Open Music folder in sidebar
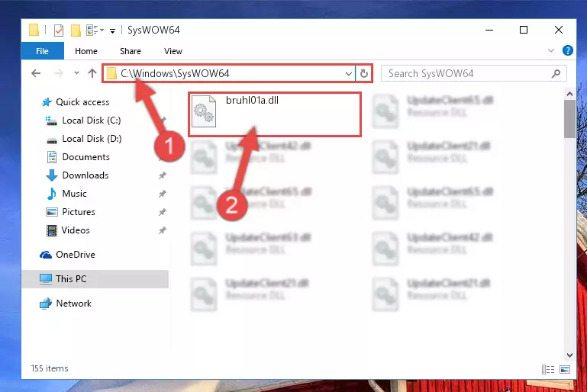The width and height of the screenshot is (587, 392). (x=74, y=194)
